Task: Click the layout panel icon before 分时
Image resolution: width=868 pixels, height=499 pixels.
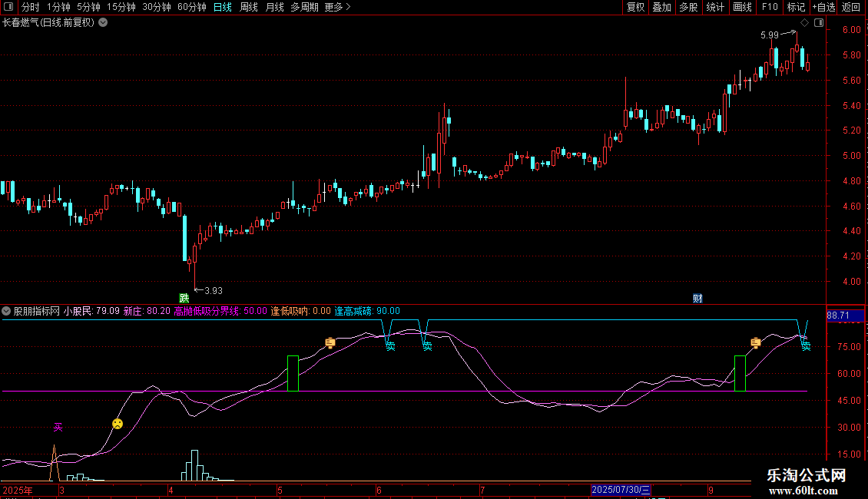Action: (8, 7)
